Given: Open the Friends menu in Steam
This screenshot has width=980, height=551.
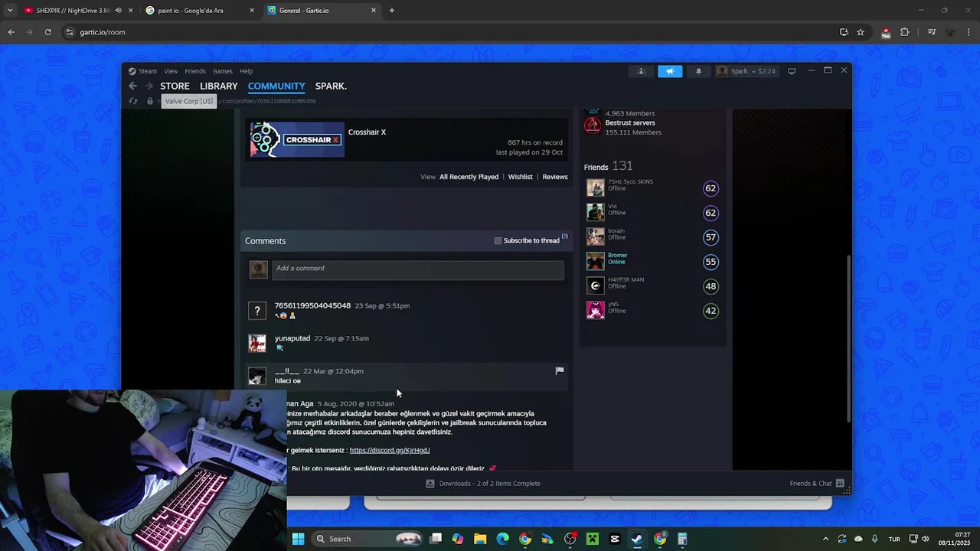Looking at the screenshot, I should pos(195,71).
